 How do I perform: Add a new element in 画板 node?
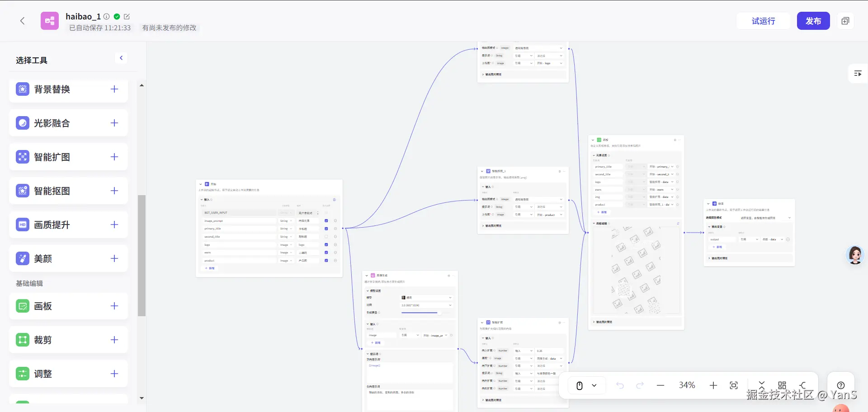tap(602, 212)
